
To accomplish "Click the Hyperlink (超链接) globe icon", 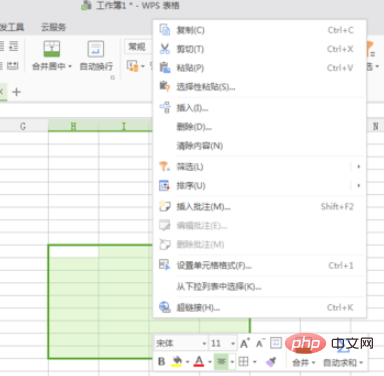I will [x=165, y=307].
